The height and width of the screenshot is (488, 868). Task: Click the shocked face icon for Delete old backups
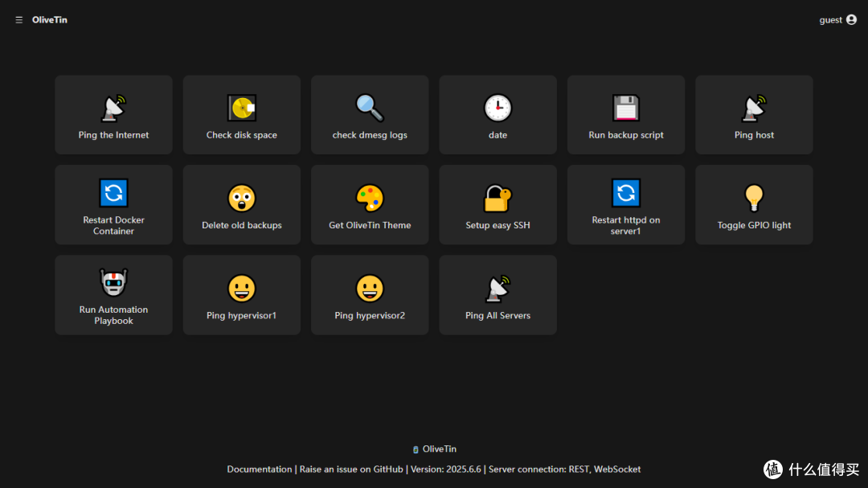pos(242,198)
